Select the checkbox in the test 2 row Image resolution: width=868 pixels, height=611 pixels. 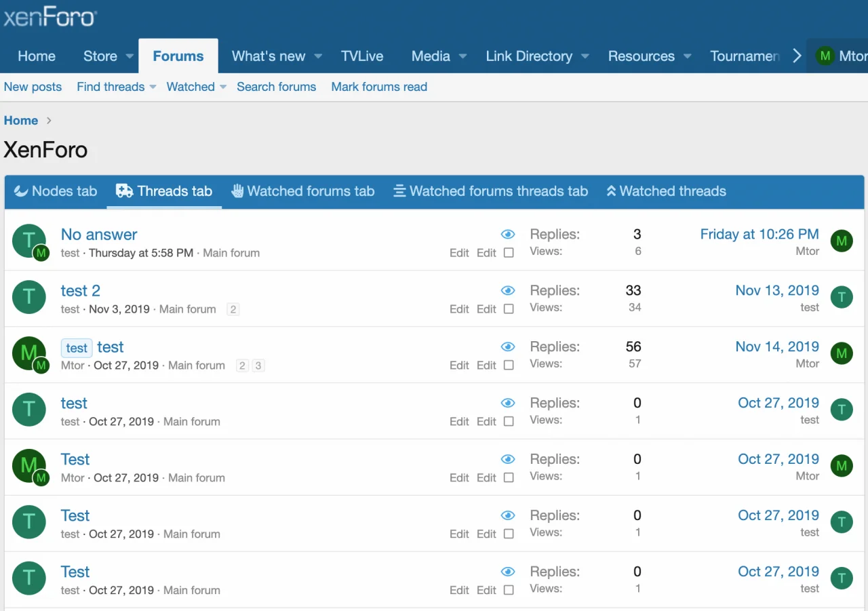pyautogui.click(x=509, y=309)
